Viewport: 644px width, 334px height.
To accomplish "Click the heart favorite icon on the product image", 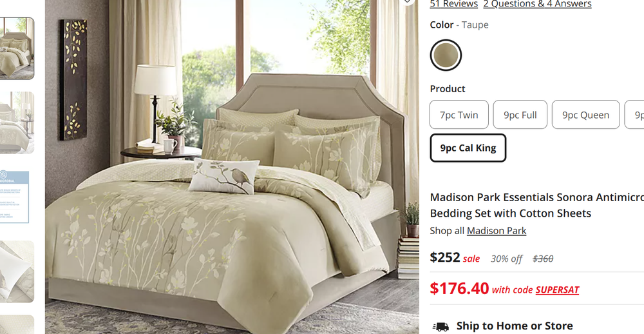I will click(407, 1).
